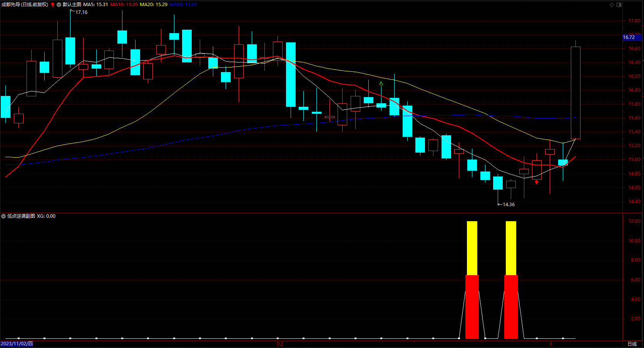Image resolution: width=644 pixels, height=348 pixels.
Task: Click the 12 month marker on time axis
Action: (x=280, y=344)
